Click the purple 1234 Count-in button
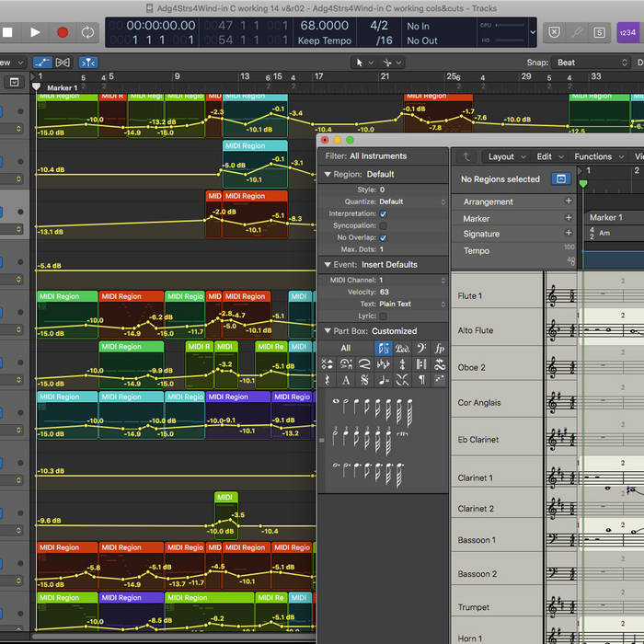The image size is (644, 644). [627, 32]
